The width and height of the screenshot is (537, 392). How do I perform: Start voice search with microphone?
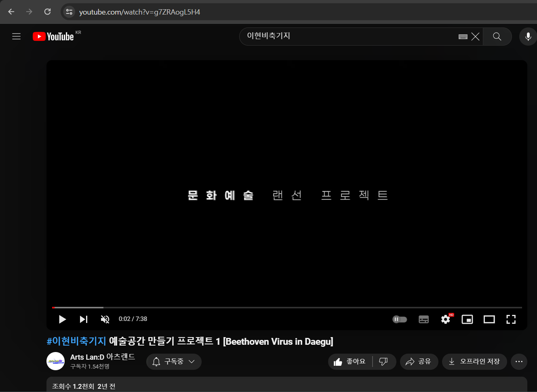528,36
